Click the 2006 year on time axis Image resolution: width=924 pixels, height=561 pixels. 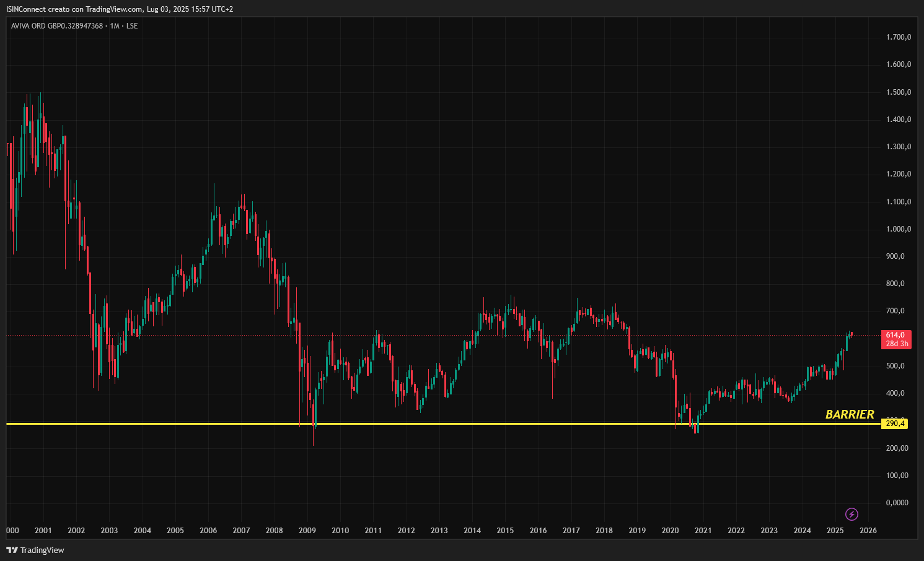point(208,531)
